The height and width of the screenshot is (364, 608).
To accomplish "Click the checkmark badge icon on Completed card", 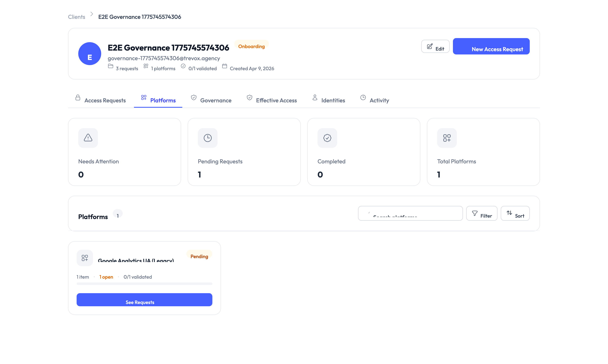I will pyautogui.click(x=327, y=138).
